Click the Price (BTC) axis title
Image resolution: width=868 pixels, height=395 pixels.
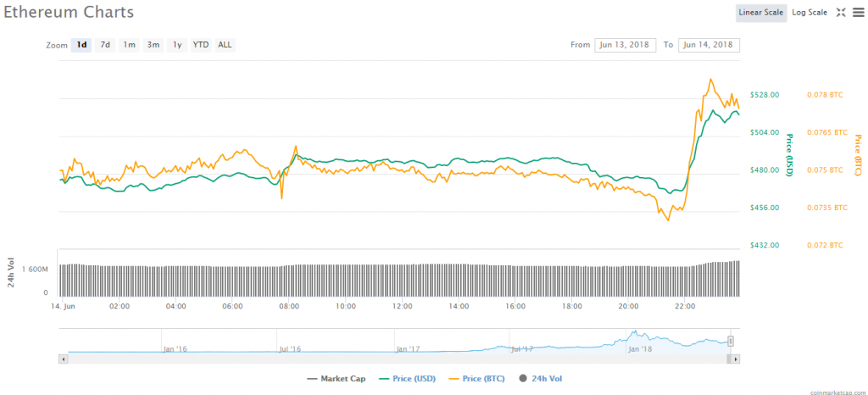858,155
